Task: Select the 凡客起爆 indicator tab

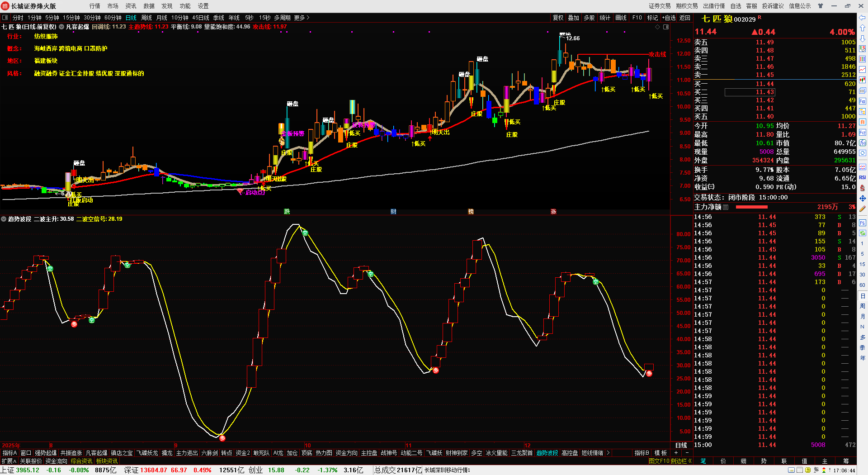Action: (97, 453)
